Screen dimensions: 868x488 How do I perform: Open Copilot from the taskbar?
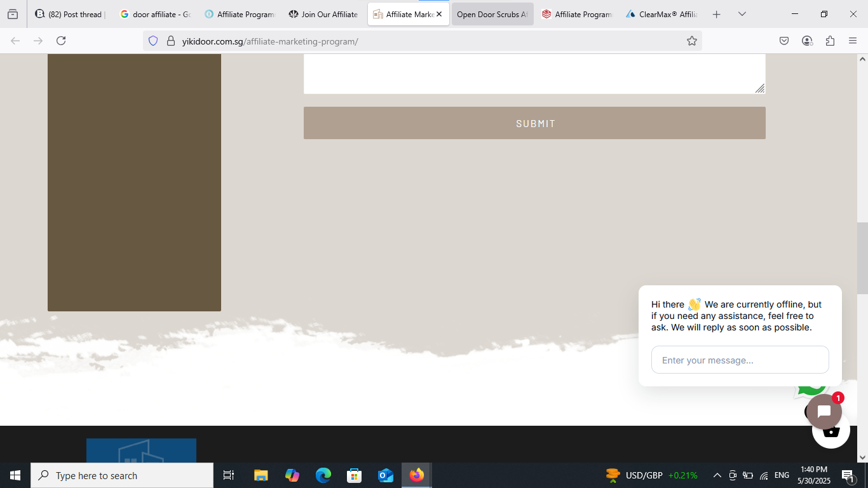click(x=292, y=475)
